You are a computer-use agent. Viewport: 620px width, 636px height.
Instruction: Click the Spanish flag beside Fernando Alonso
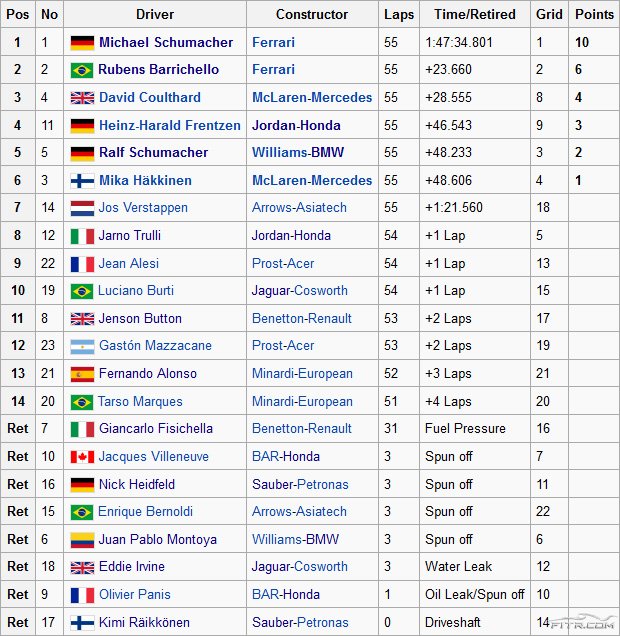82,374
